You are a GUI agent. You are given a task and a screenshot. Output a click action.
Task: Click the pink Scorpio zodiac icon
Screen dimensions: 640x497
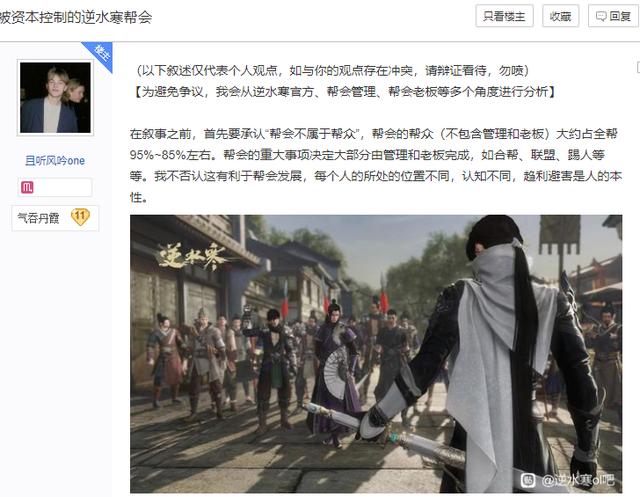(27, 188)
